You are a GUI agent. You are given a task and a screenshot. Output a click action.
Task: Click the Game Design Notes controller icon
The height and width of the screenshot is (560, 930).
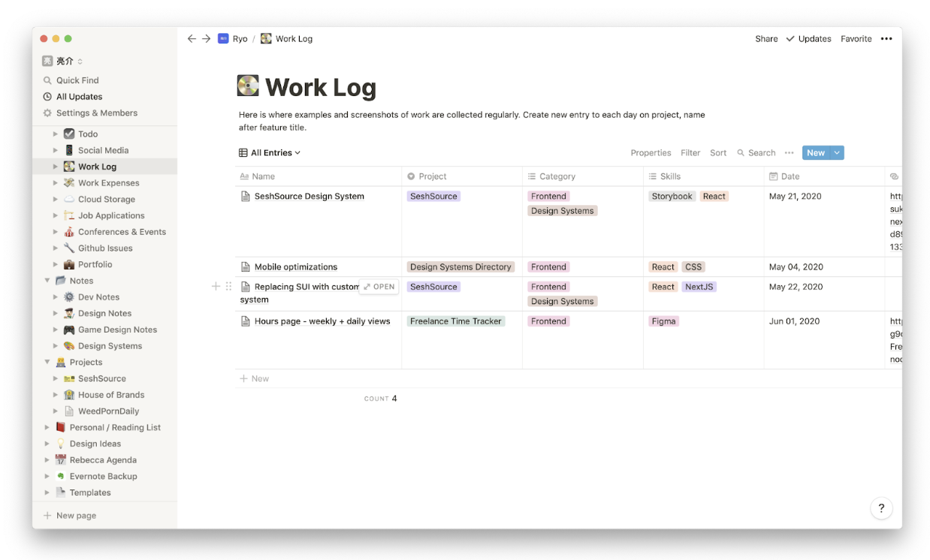[x=69, y=330]
